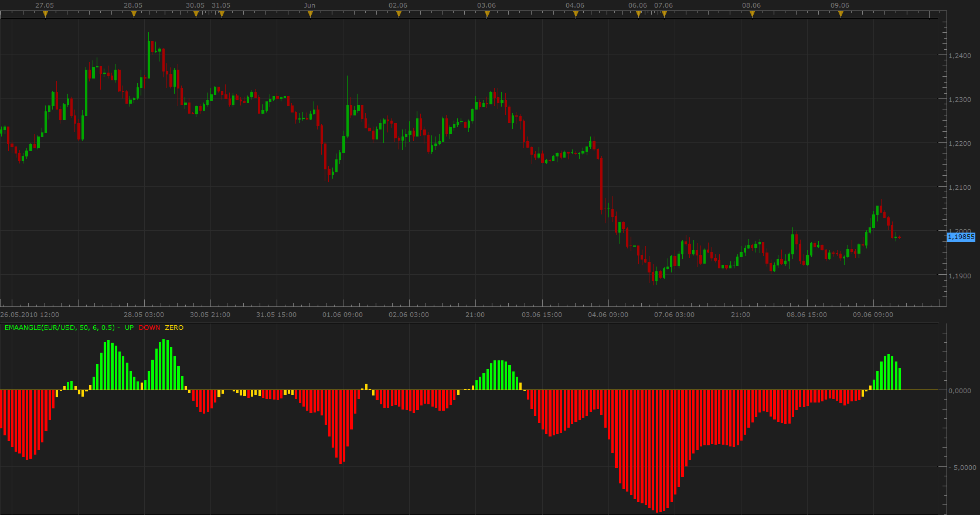
Task: Click the yellow ZERO legend label
Action: (174, 328)
